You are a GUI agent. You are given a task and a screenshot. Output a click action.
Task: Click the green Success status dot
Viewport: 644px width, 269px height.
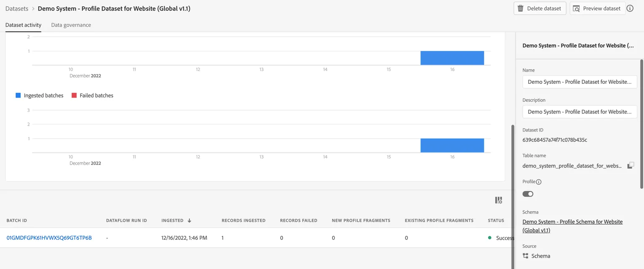[x=490, y=238]
